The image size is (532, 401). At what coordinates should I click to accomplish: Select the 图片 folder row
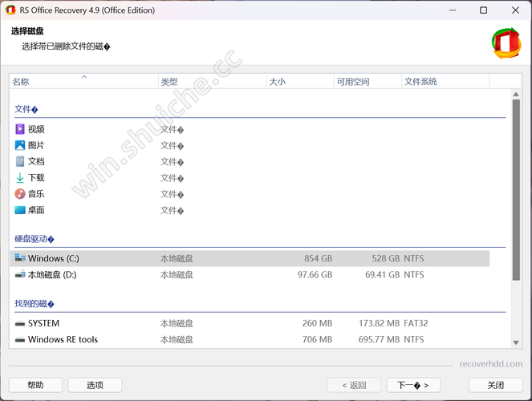[x=250, y=145]
